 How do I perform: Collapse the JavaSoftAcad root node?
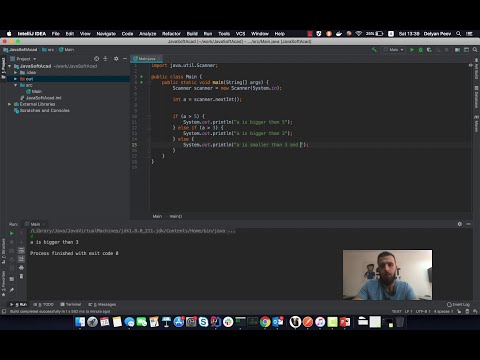9,66
